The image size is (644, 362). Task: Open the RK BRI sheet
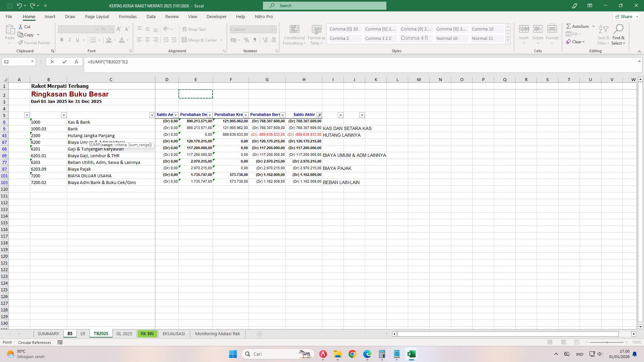coord(147,334)
